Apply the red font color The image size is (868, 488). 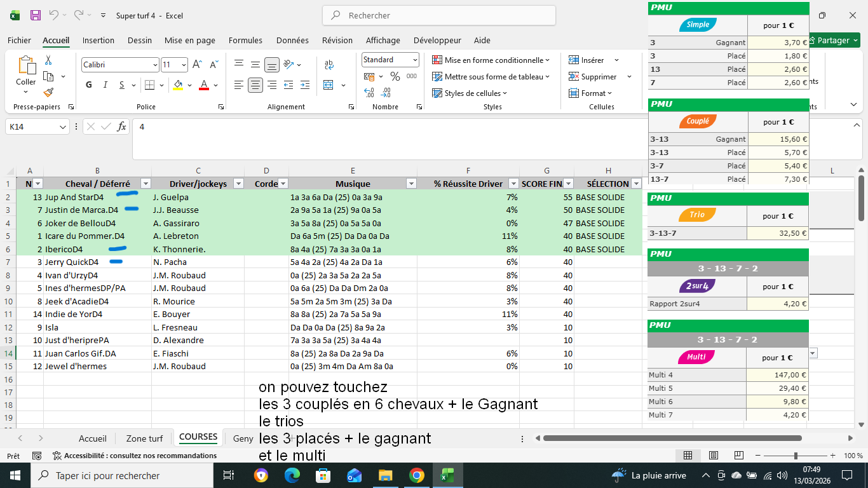204,85
